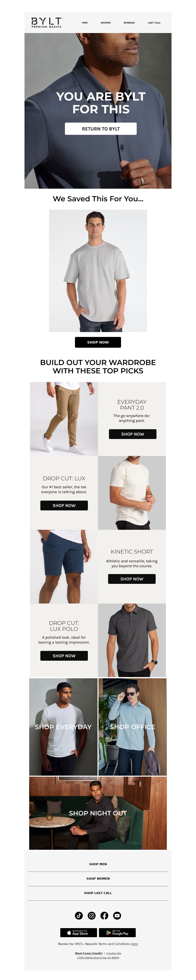Select the SHOP NIGHT OUT banner

(x=98, y=813)
